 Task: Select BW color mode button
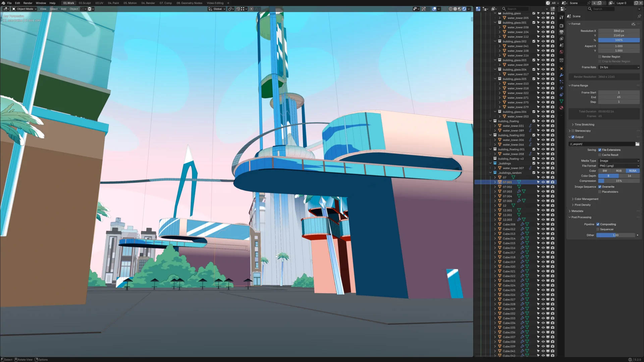click(605, 171)
